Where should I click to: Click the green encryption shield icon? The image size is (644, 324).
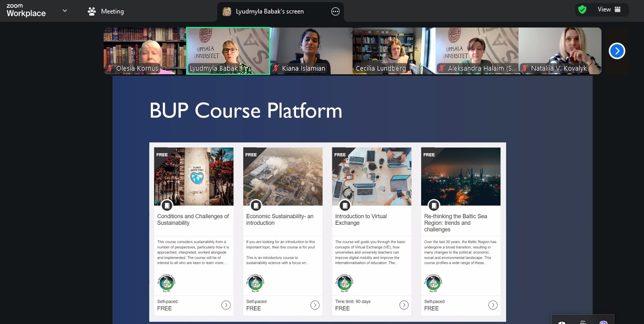pyautogui.click(x=582, y=9)
